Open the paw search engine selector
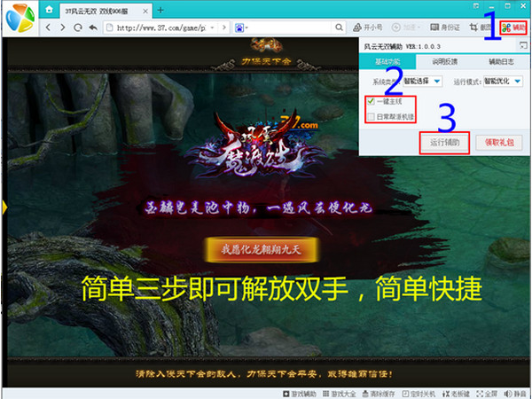The height and width of the screenshot is (399, 532). point(241,27)
